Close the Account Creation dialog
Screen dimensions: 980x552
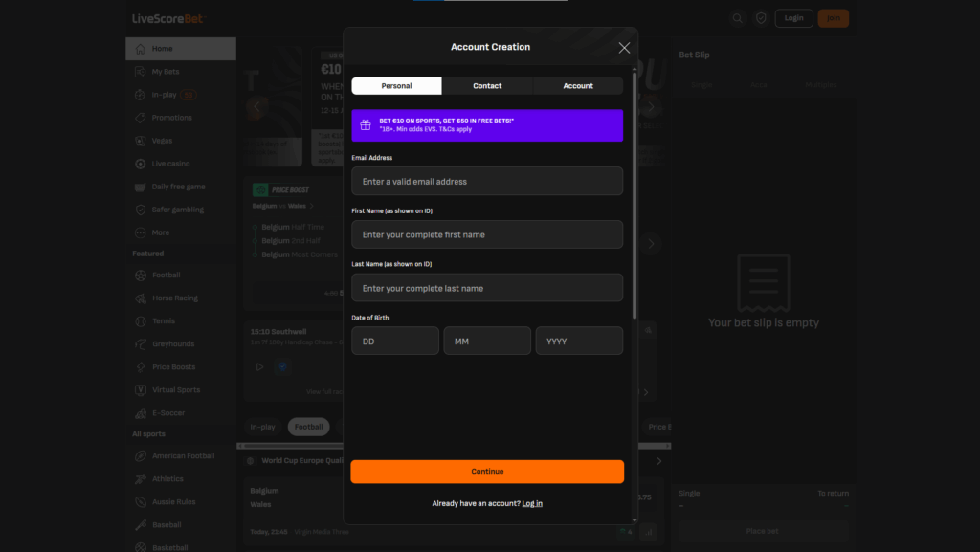(624, 48)
